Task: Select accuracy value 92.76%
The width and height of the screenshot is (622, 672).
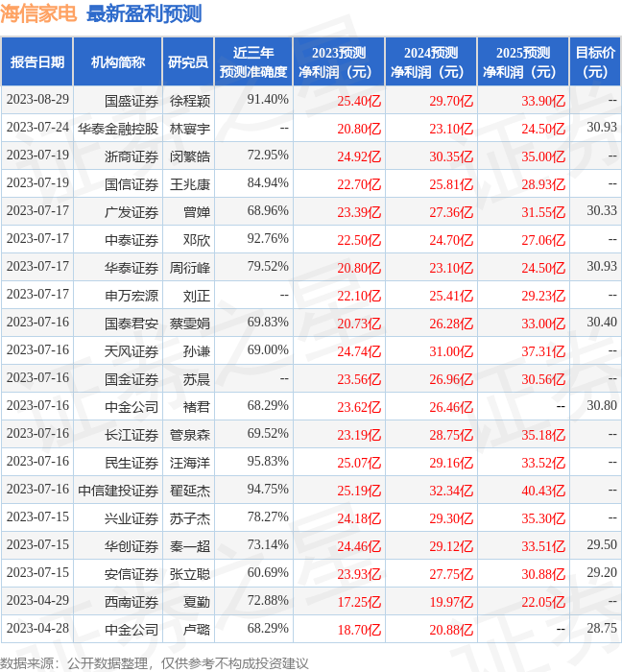Action: coord(268,239)
